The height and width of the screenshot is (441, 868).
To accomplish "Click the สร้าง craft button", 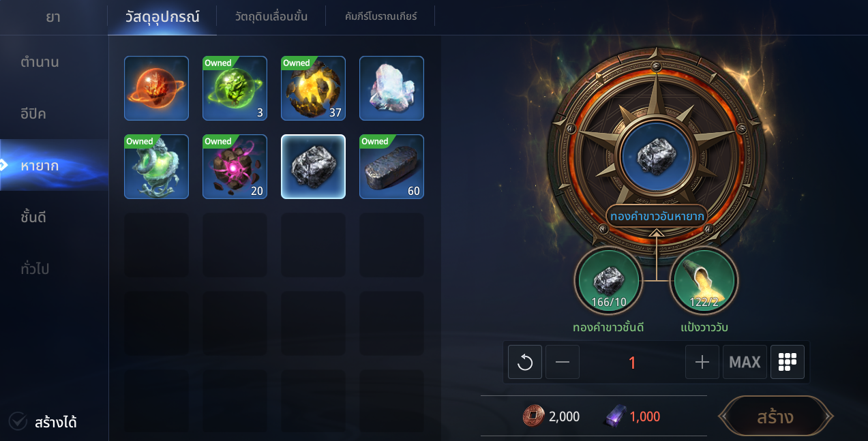I will pyautogui.click(x=776, y=416).
